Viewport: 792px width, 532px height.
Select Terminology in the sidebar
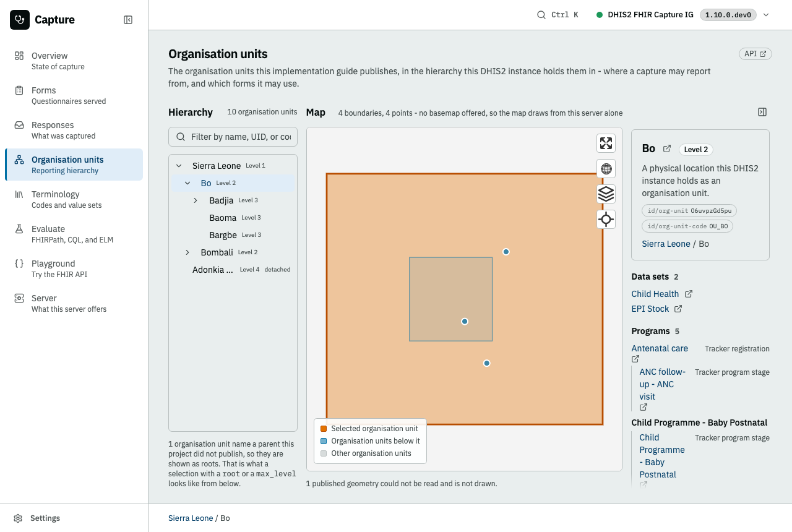(x=74, y=199)
